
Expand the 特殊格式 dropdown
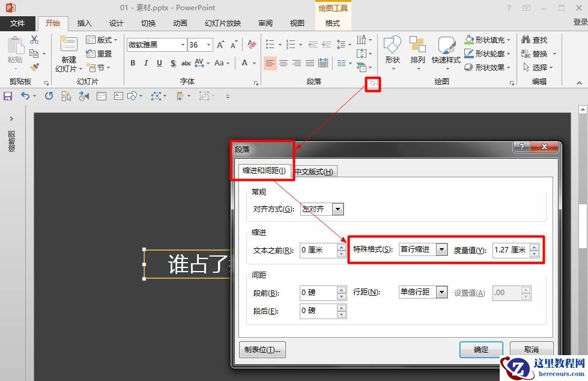[442, 249]
